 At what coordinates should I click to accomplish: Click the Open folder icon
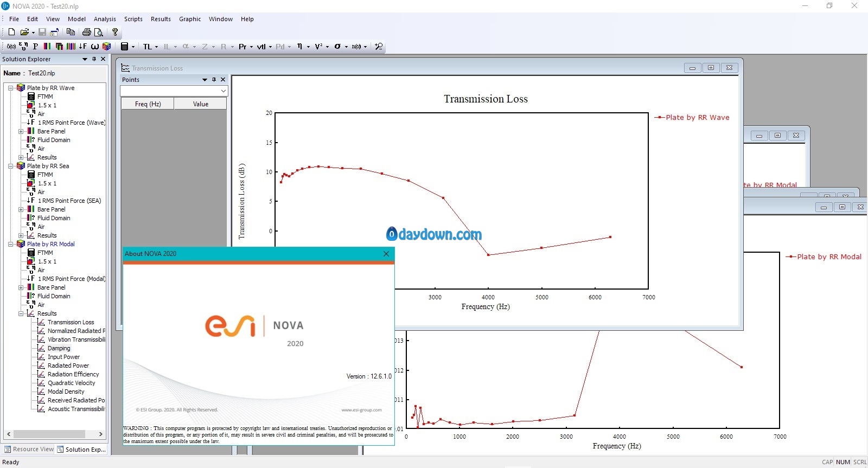click(24, 32)
